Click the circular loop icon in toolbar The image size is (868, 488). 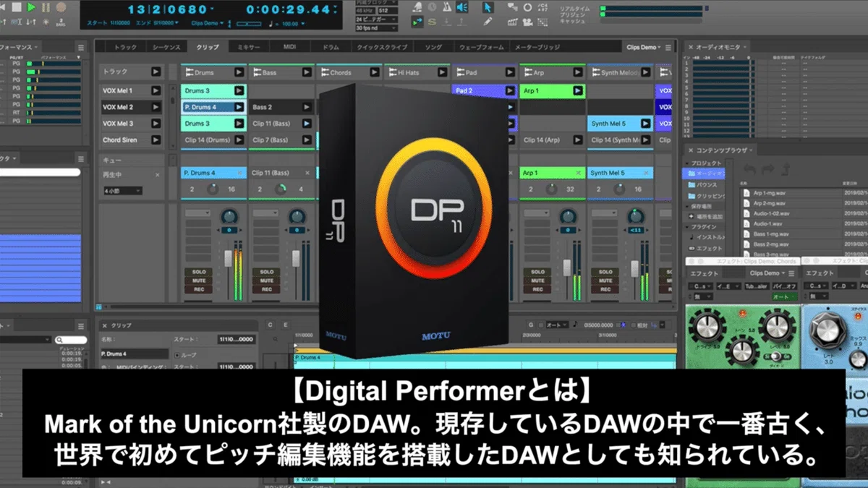coord(528,7)
